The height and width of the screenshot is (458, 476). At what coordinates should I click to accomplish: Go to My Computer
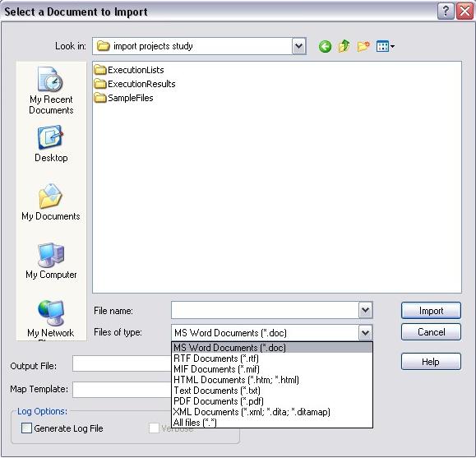coord(51,261)
